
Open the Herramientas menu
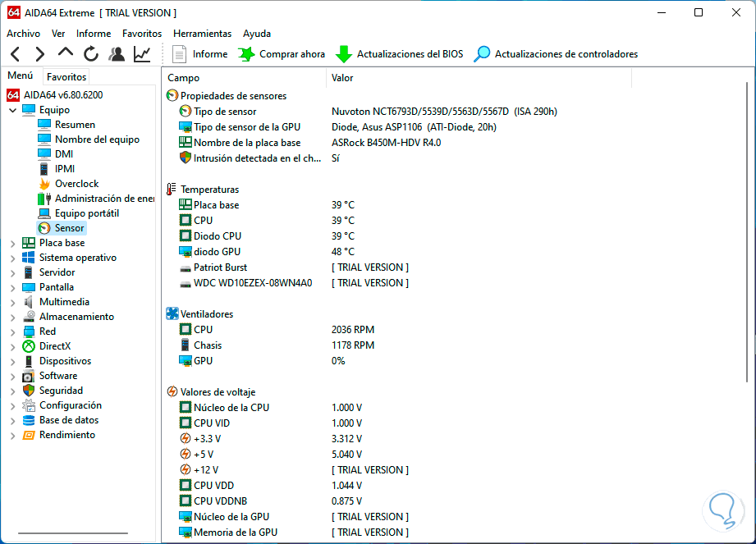coord(202,34)
